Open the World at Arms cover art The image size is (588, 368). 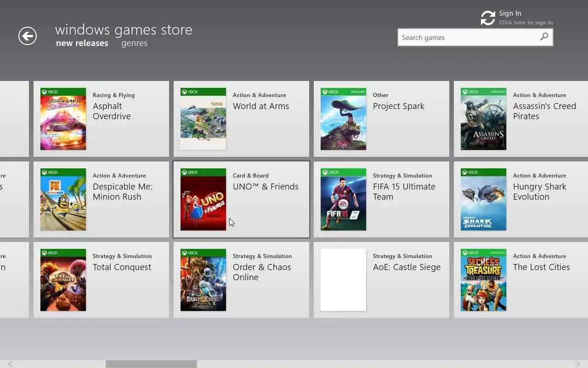pyautogui.click(x=203, y=119)
